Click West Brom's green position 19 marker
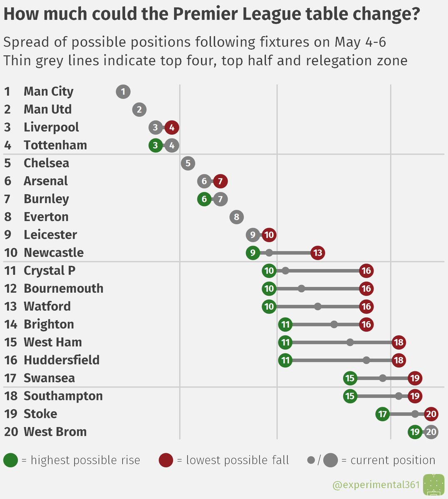Viewport: 448px width, 499px height. (415, 432)
